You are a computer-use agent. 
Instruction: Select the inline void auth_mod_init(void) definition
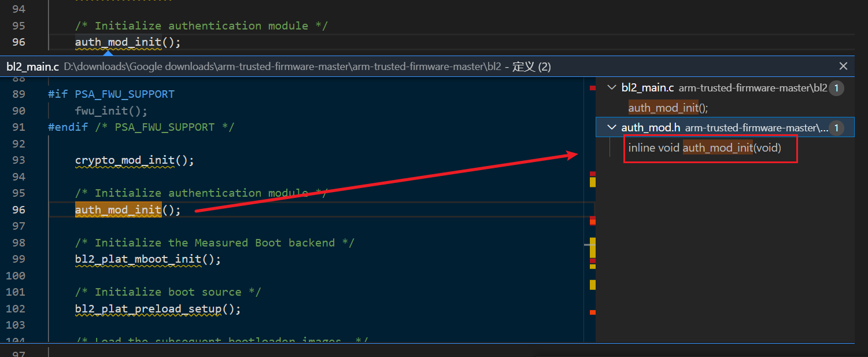704,148
